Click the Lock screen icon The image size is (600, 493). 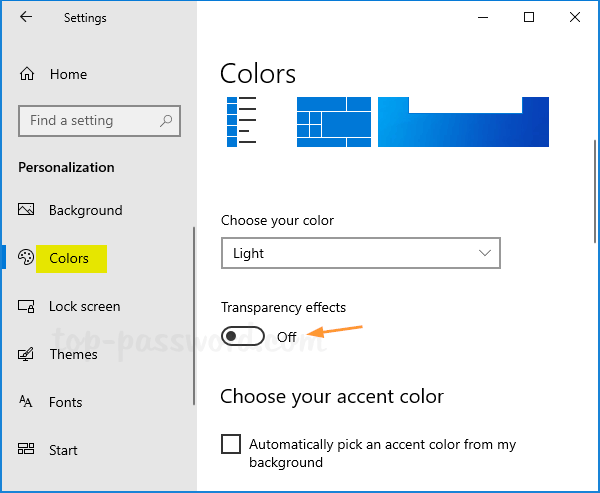26,306
